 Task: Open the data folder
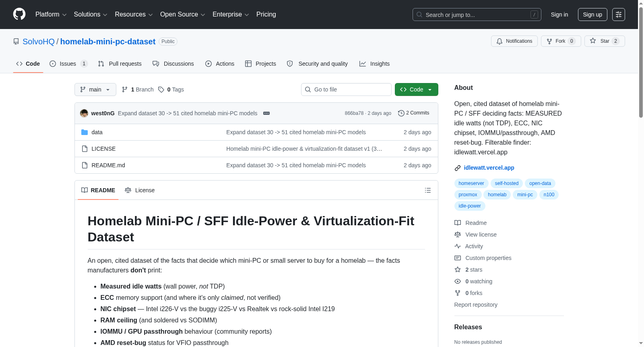[97, 132]
